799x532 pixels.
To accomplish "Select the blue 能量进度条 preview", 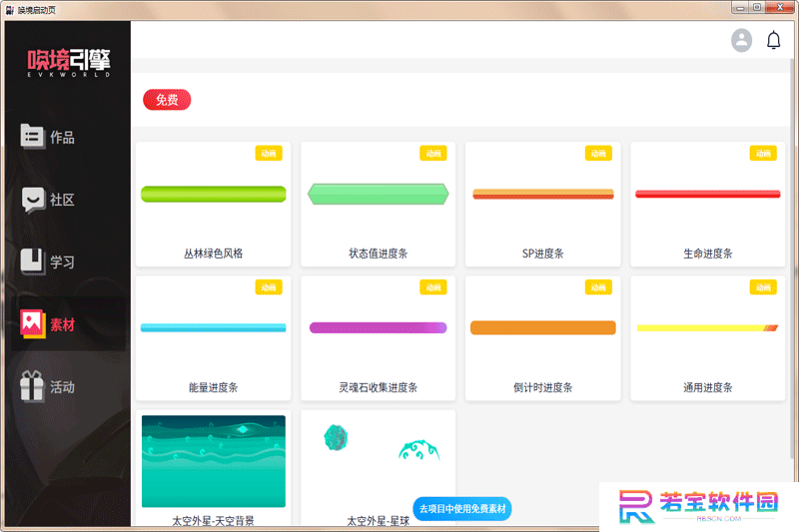I will pyautogui.click(x=213, y=327).
